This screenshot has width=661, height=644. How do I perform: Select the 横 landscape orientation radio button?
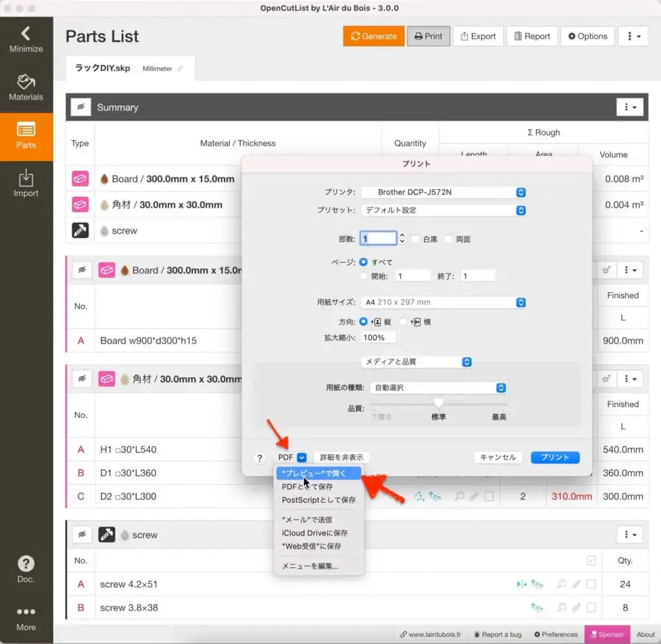(x=403, y=321)
